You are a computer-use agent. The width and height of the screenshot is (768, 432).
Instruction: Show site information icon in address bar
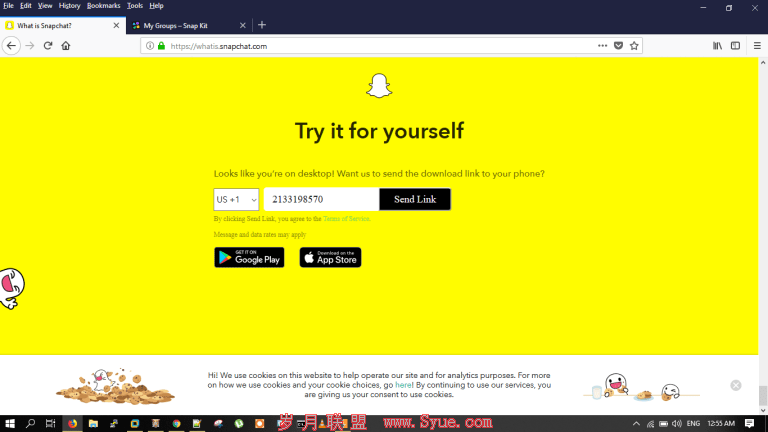(x=150, y=46)
